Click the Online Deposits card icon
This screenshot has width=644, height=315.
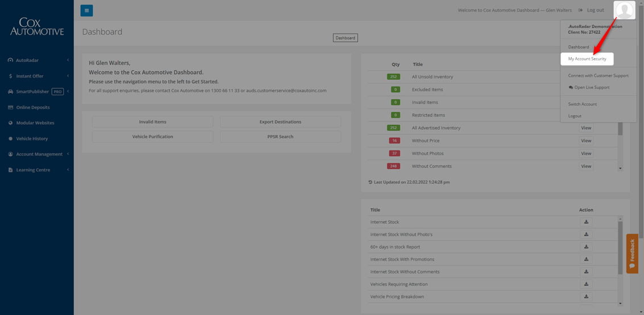pos(10,107)
